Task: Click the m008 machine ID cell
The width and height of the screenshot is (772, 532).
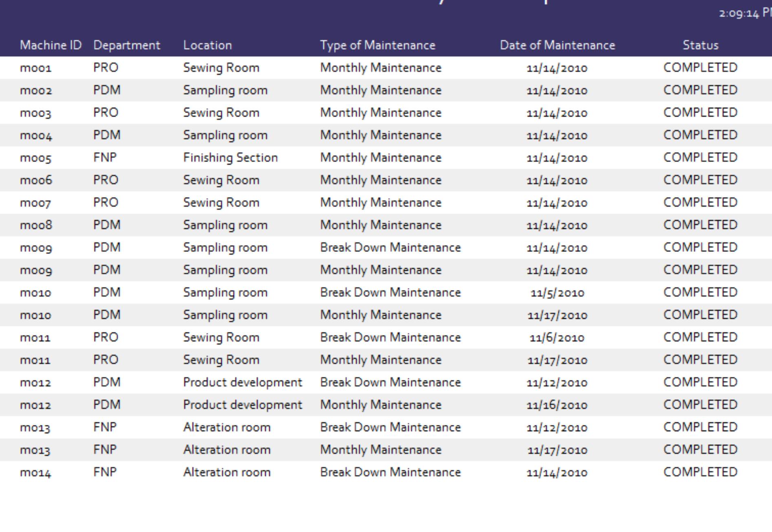Action: (x=36, y=225)
